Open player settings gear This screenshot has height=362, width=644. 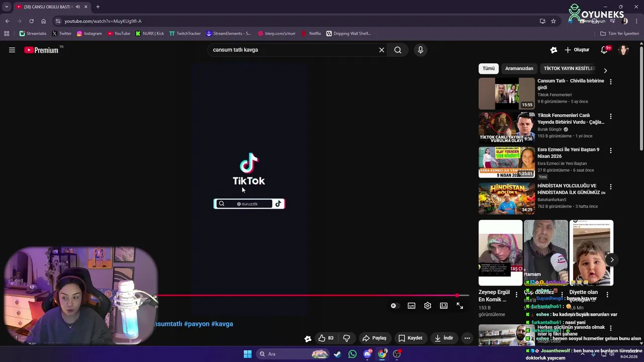[428, 306]
